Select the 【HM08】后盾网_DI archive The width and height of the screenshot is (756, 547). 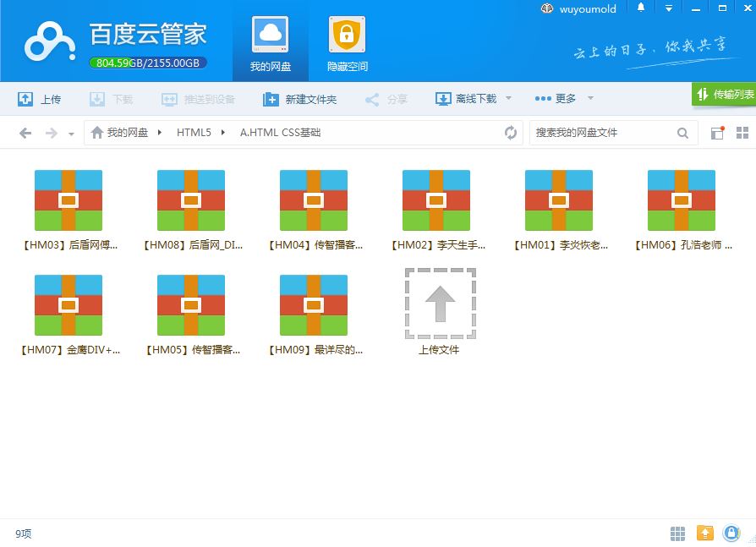pos(191,209)
